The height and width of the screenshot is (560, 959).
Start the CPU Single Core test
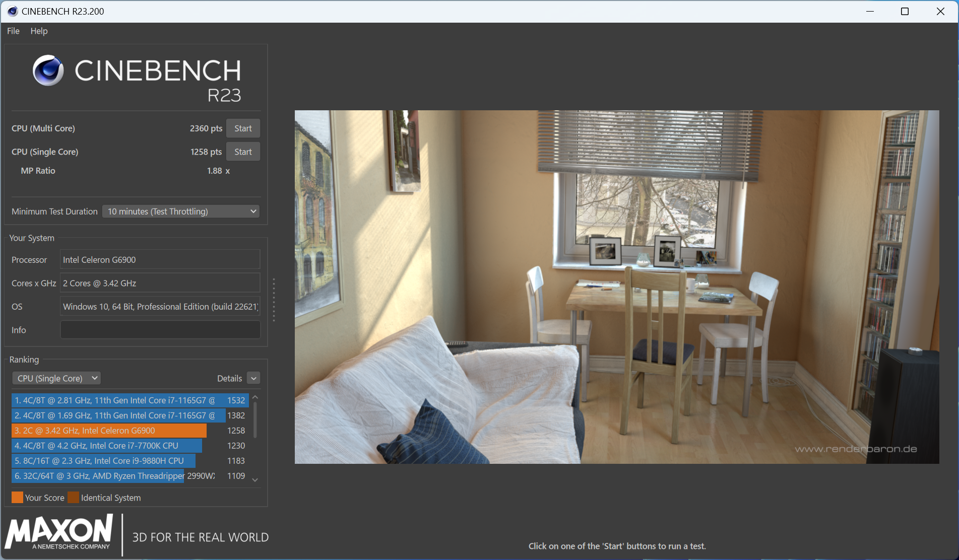tap(243, 152)
